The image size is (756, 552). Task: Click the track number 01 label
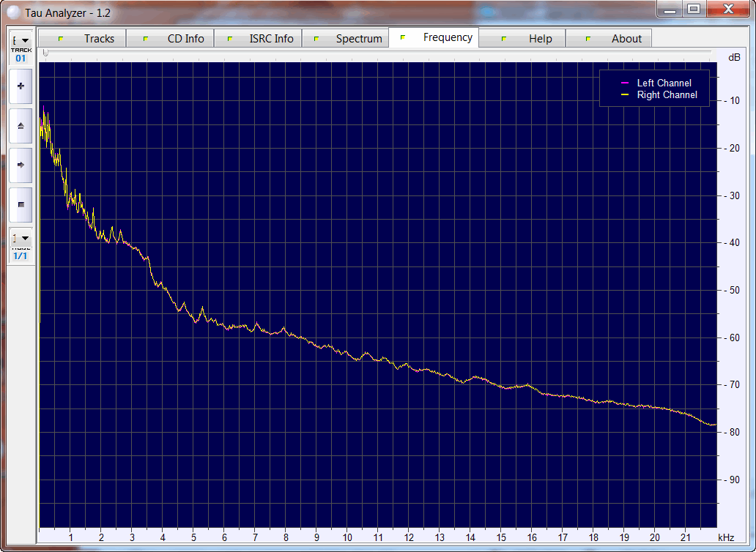pyautogui.click(x=21, y=59)
